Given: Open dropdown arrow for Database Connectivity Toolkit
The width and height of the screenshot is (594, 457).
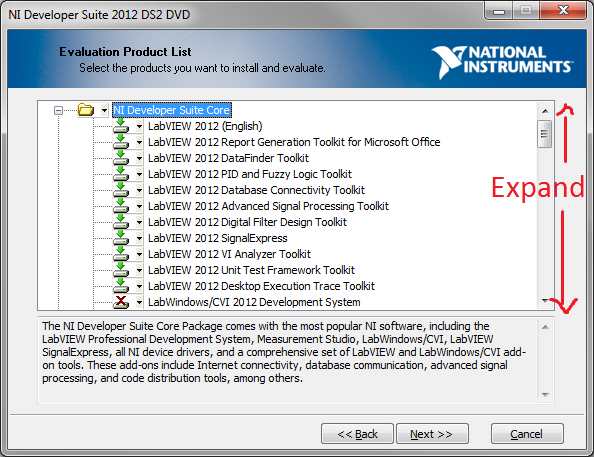Looking at the screenshot, I should click(x=139, y=190).
